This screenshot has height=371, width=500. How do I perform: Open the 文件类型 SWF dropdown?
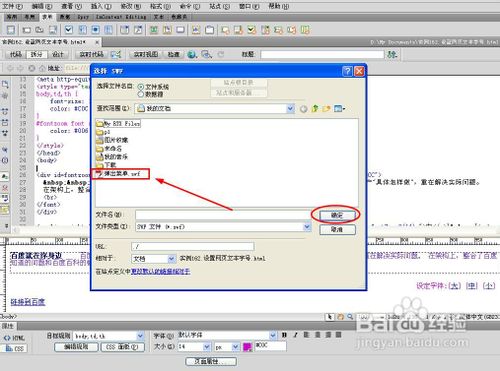pyautogui.click(x=307, y=227)
